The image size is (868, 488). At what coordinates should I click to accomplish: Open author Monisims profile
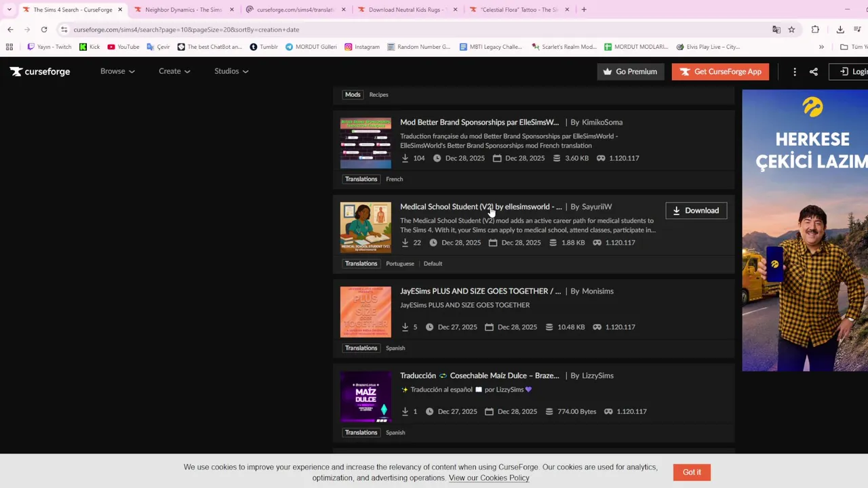pyautogui.click(x=597, y=291)
